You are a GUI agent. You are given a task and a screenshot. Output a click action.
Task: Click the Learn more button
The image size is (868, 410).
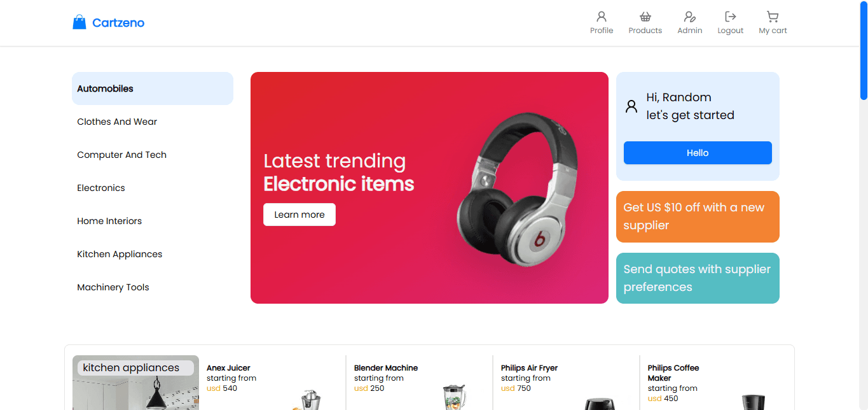click(x=299, y=215)
